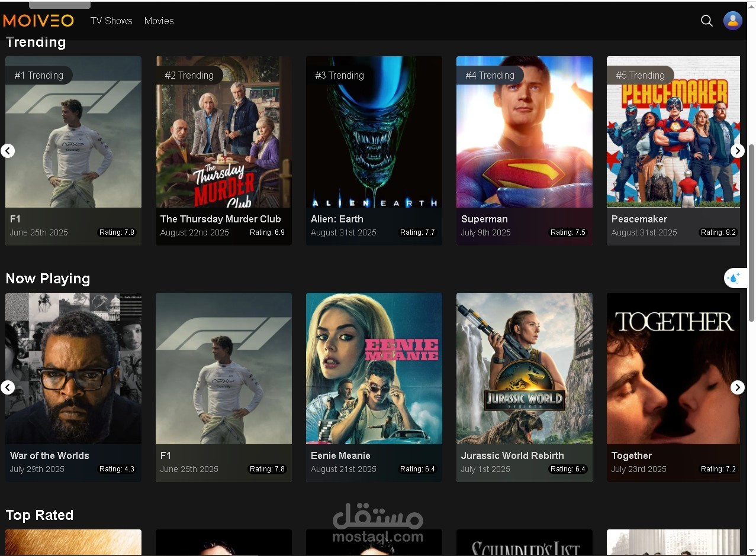Click the Top Rated section heading

[x=40, y=515]
